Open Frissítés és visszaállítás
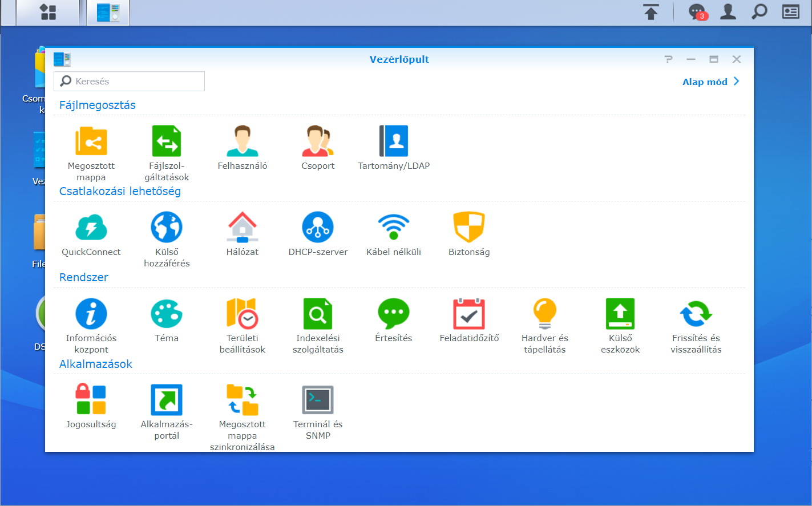The width and height of the screenshot is (812, 506). [x=696, y=314]
